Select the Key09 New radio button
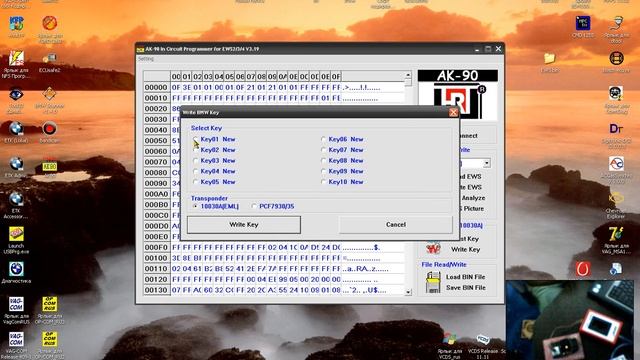 [324, 171]
